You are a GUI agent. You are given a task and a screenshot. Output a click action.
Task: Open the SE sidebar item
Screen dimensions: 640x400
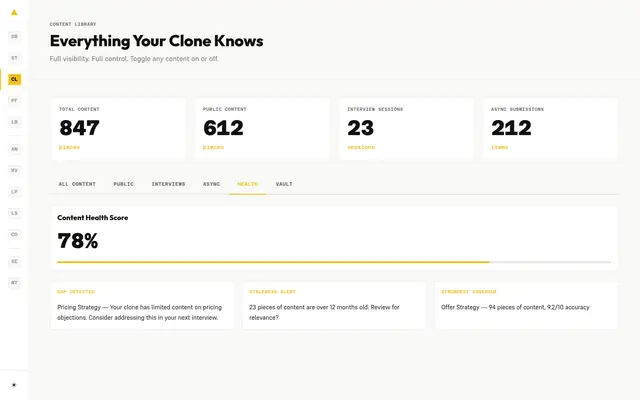click(14, 261)
